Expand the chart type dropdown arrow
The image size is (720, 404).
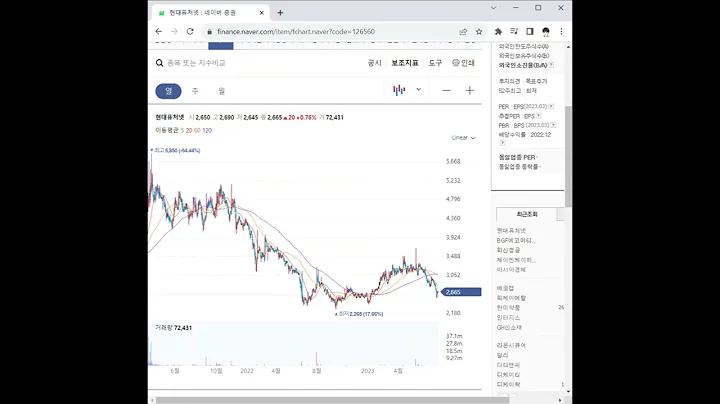[418, 90]
